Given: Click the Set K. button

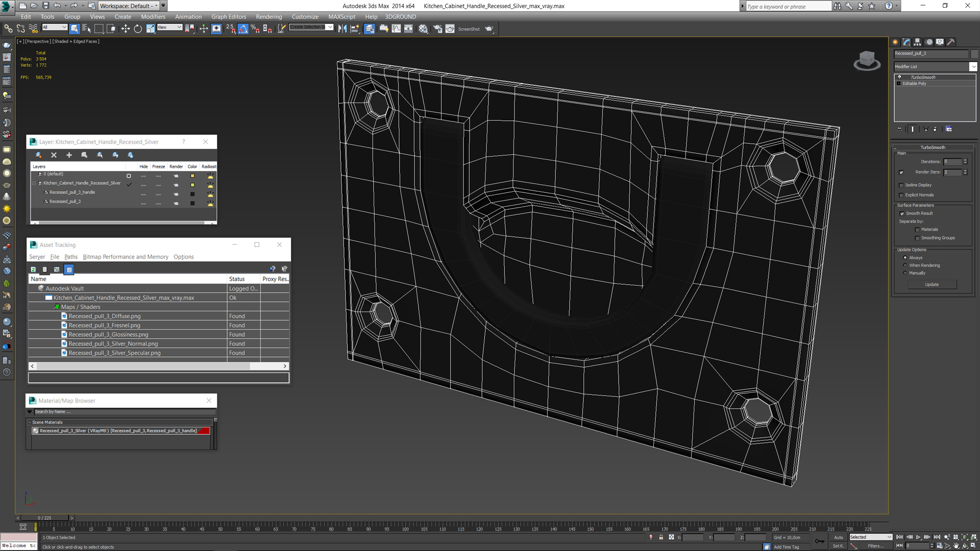Looking at the screenshot, I should coord(838,546).
